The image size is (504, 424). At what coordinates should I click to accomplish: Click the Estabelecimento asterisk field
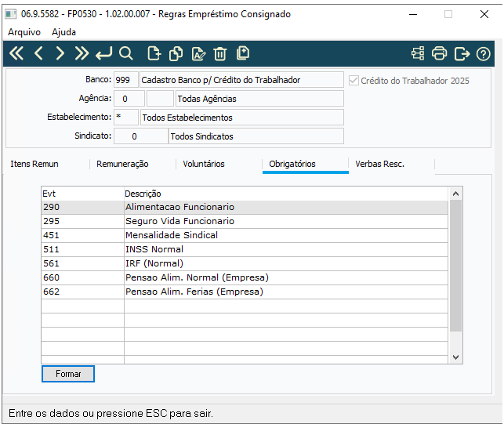pos(126,118)
